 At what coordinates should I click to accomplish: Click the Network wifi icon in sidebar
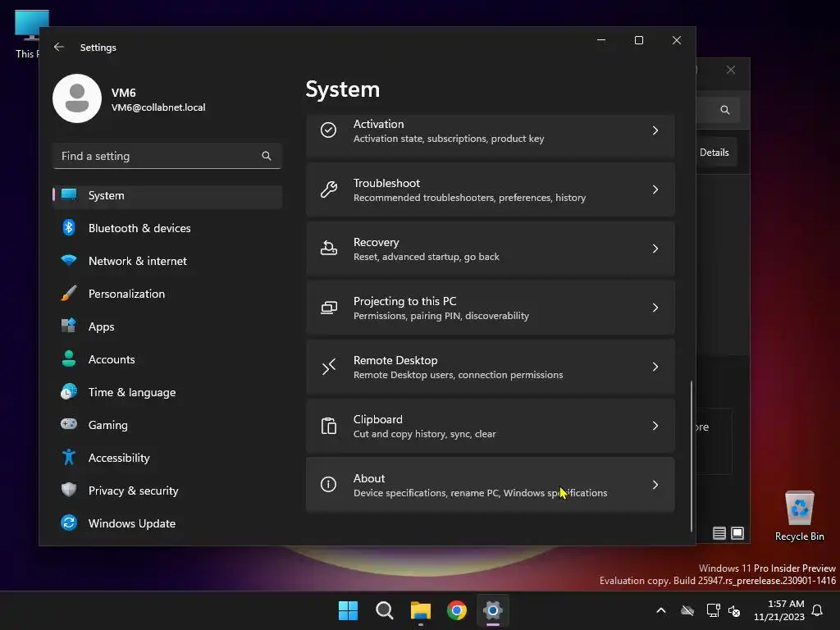(x=69, y=260)
